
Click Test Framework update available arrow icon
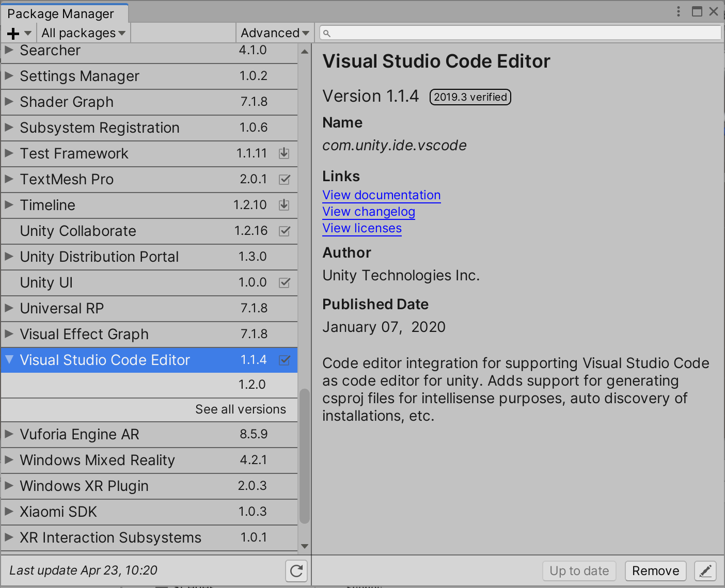284,153
